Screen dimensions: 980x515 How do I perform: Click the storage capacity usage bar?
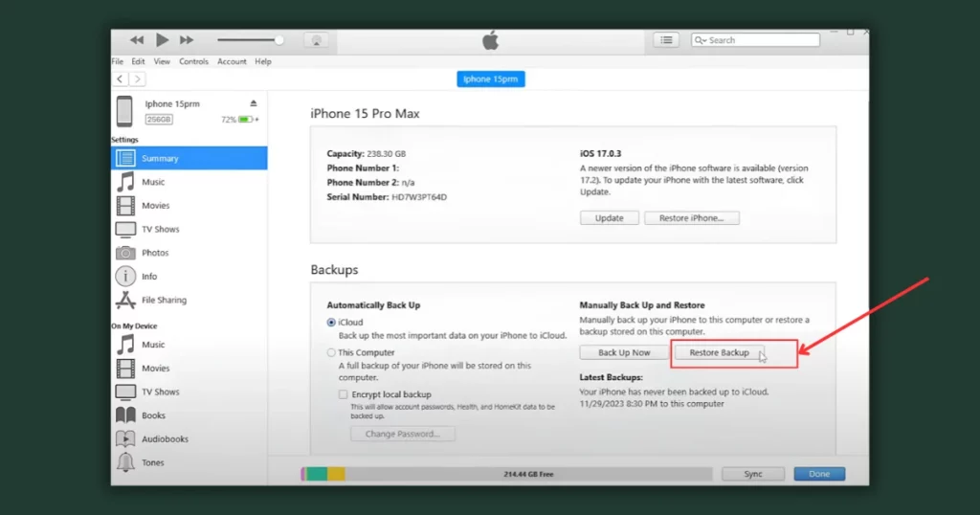pyautogui.click(x=506, y=474)
